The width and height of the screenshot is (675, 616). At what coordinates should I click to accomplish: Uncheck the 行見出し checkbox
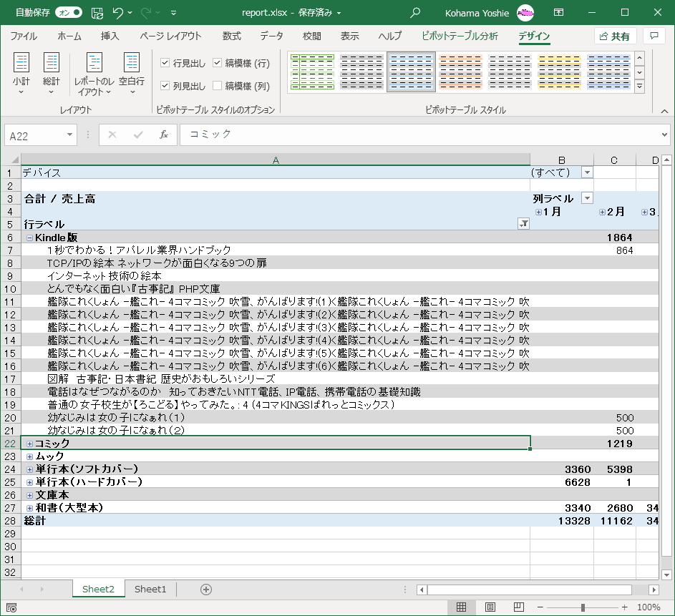coord(165,63)
